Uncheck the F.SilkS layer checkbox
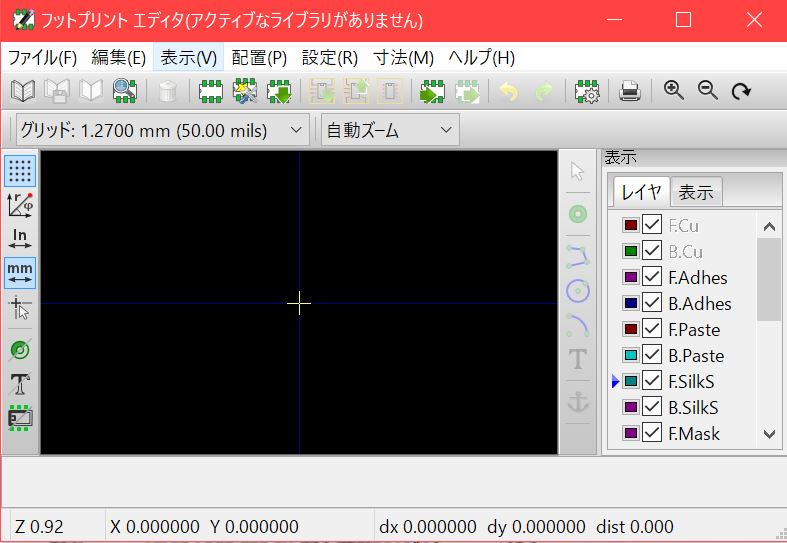The width and height of the screenshot is (787, 543). tap(652, 381)
